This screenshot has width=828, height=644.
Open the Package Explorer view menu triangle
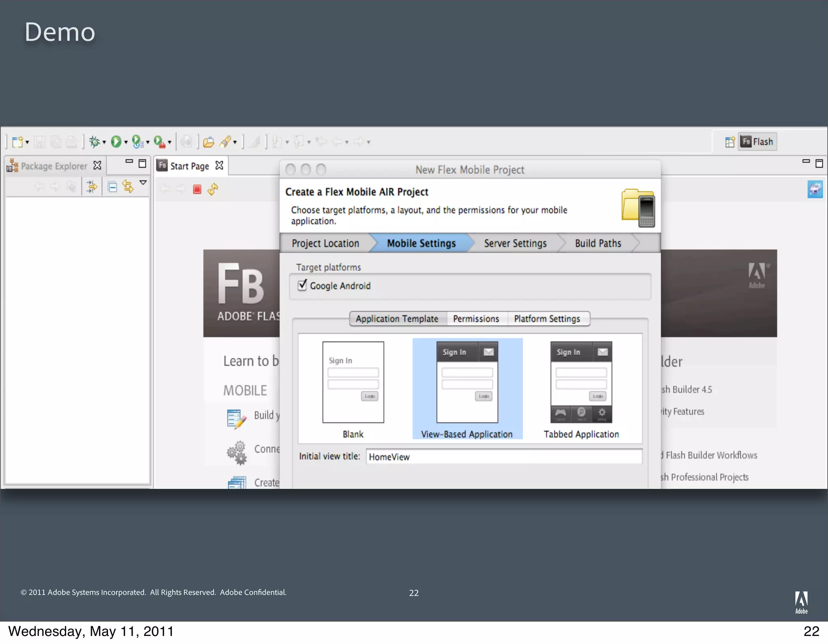pyautogui.click(x=143, y=183)
